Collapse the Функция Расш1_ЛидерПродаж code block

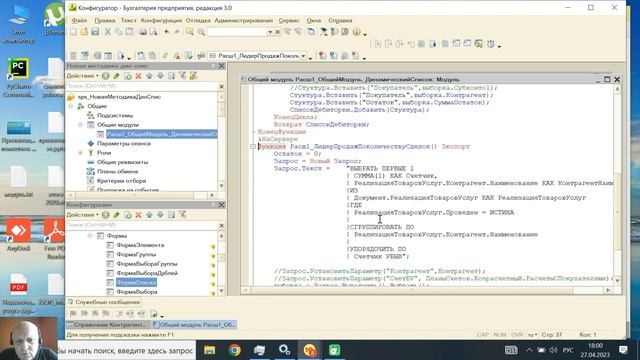(253, 147)
